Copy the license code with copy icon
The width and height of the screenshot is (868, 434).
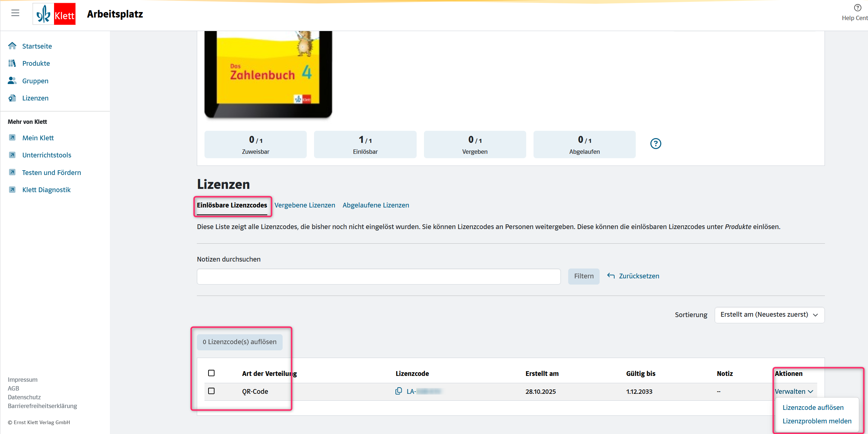coord(398,391)
